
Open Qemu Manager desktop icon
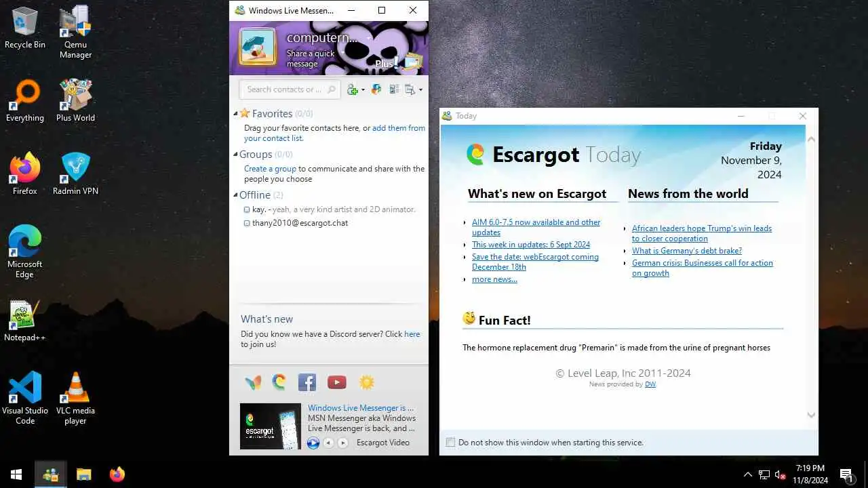(x=75, y=33)
